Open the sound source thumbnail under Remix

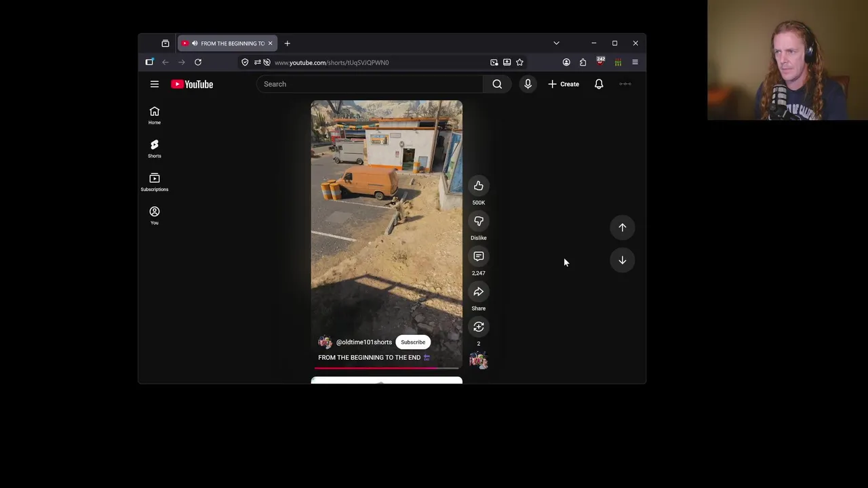point(479,360)
